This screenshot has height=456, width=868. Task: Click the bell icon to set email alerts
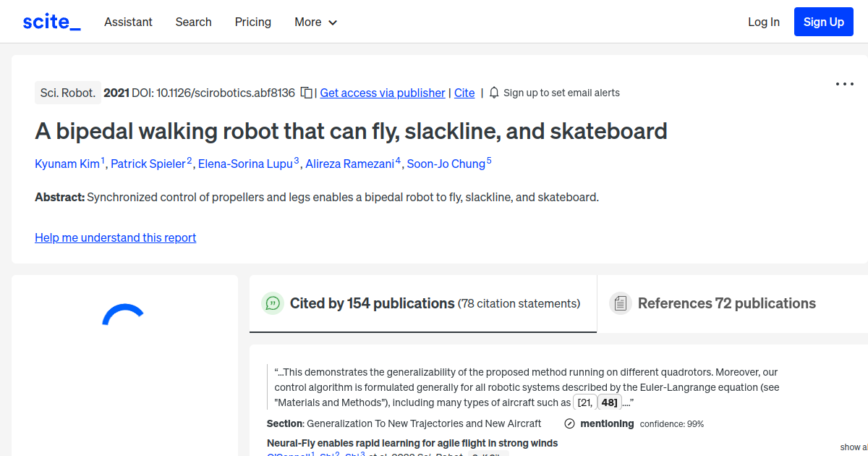493,92
